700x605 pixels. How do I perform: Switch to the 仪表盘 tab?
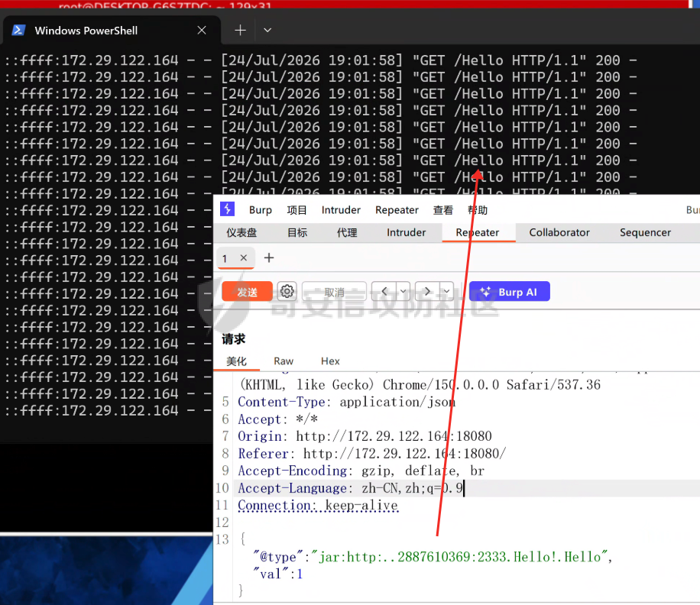click(241, 232)
